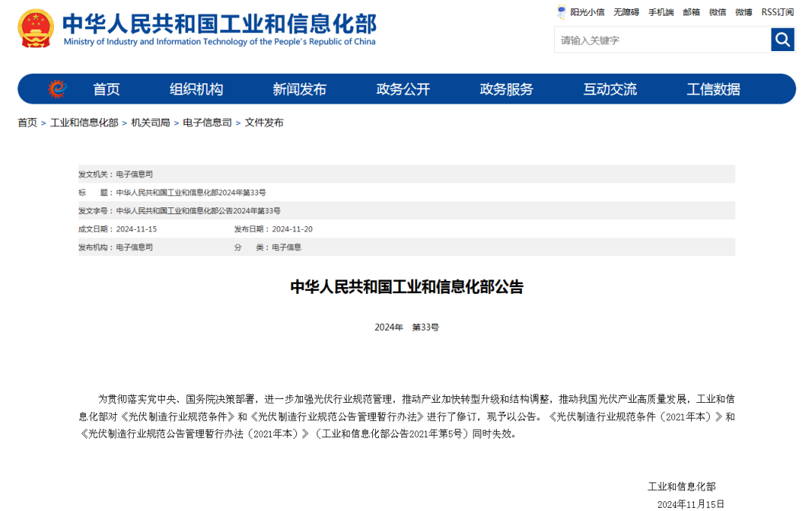
Task: Open the 互动交流 menu
Action: pos(610,88)
